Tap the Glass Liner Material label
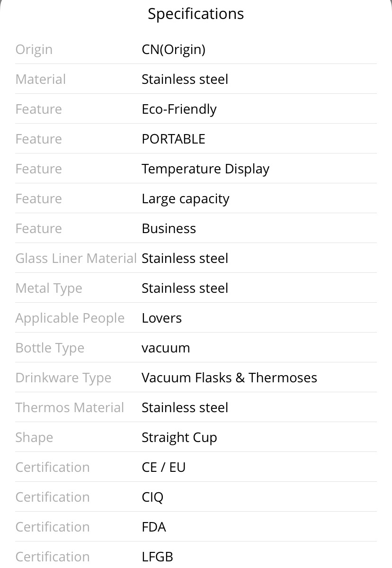 click(76, 258)
